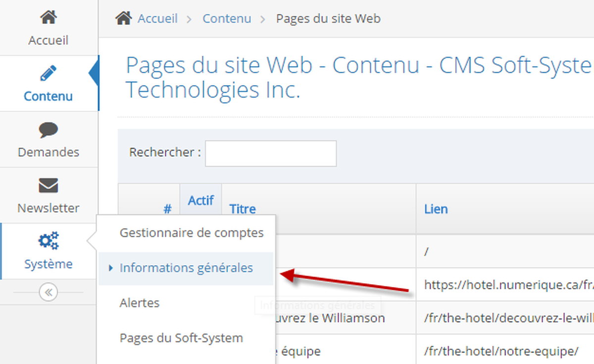
Task: Go to Contenu breadcrumb link
Action: tap(227, 19)
